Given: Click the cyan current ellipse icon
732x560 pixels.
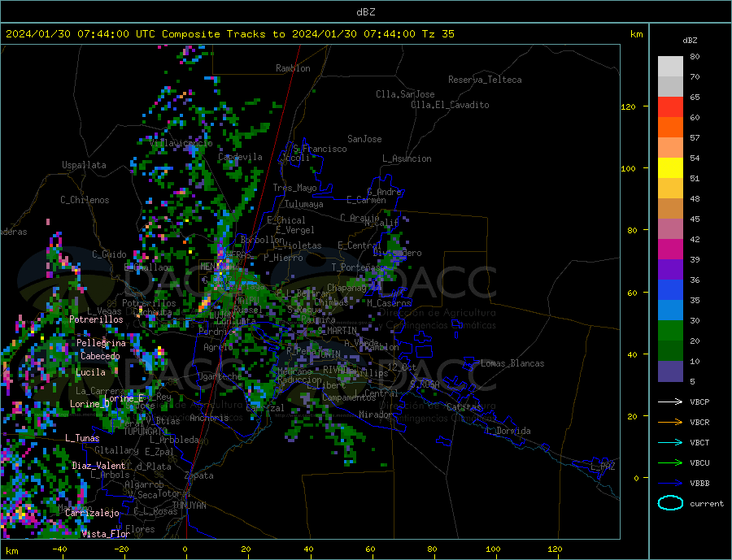Looking at the screenshot, I should pyautogui.click(x=670, y=503).
